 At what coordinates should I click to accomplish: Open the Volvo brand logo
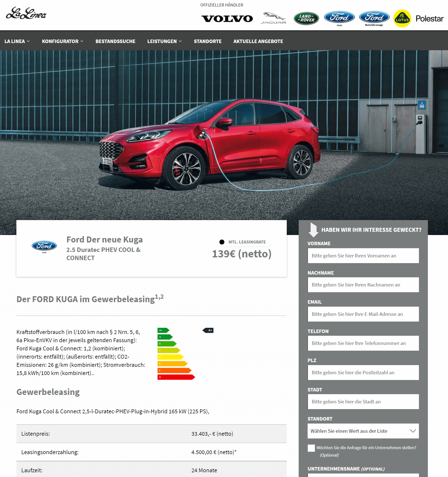[227, 19]
